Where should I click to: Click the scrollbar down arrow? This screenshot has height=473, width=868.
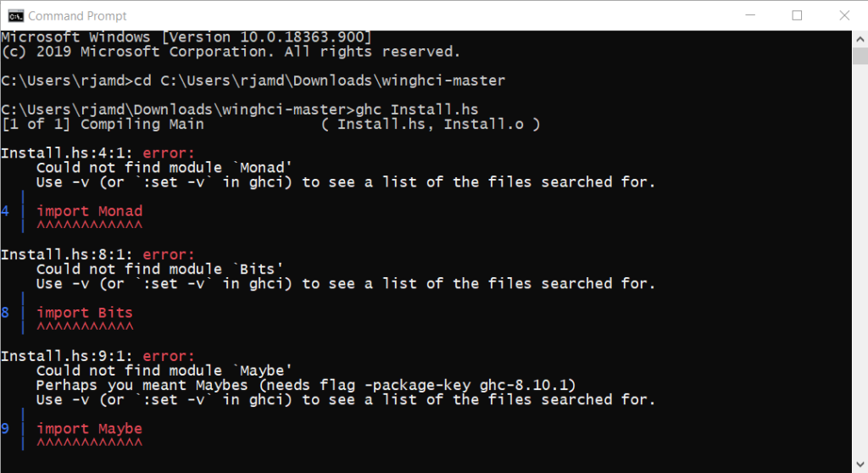[860, 465]
